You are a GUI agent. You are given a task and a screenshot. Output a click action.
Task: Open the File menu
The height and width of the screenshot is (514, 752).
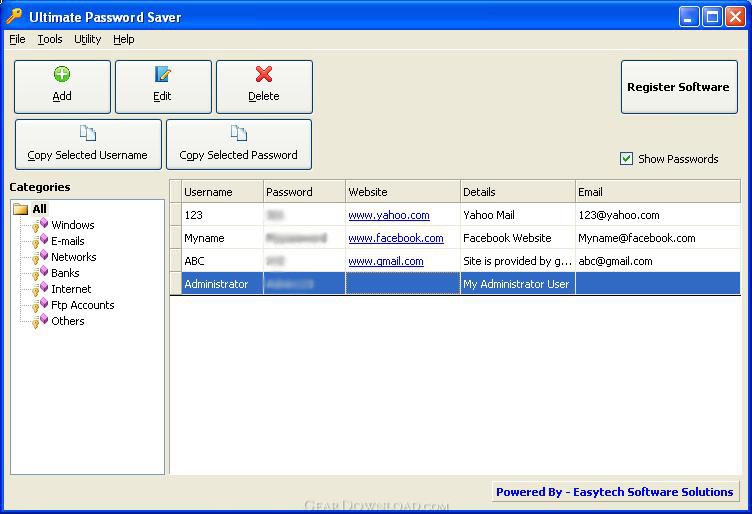pyautogui.click(x=17, y=39)
